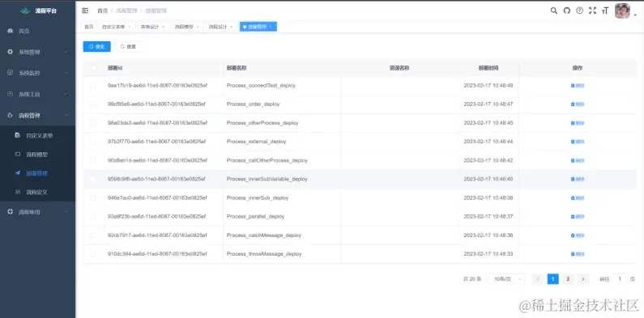Open the font size 'T' layout icon
Viewport: 644px width, 318px height.
coord(604,11)
